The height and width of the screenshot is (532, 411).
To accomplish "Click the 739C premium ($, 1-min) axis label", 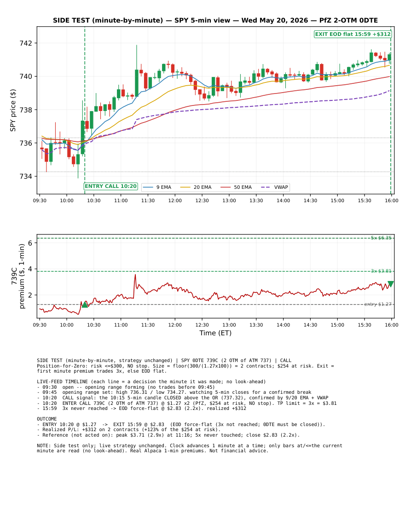I will click(x=18, y=276).
